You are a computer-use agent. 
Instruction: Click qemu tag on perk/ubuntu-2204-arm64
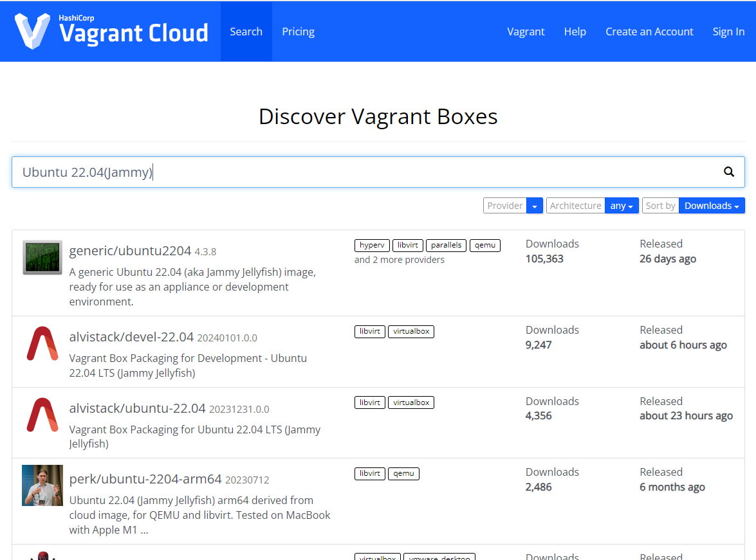click(403, 474)
